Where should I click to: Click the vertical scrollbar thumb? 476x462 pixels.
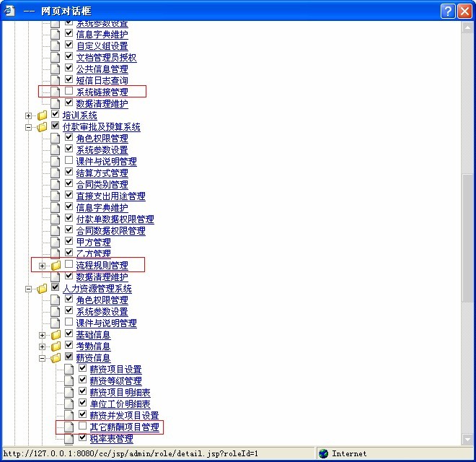tap(467, 238)
